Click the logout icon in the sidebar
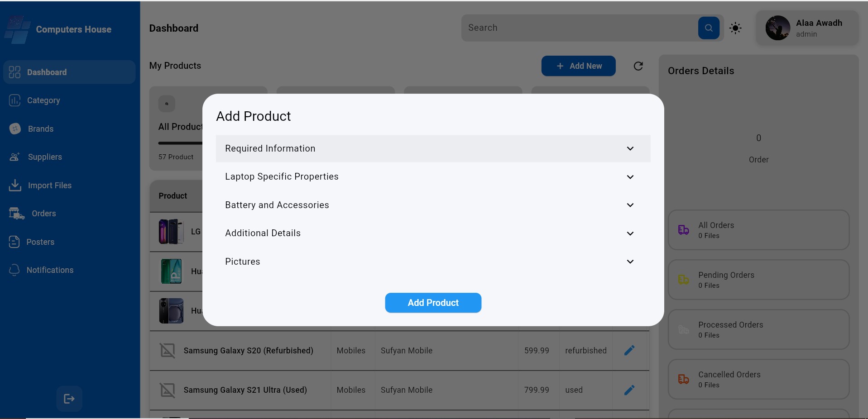Screen dimensions: 868x419 (x=69, y=399)
